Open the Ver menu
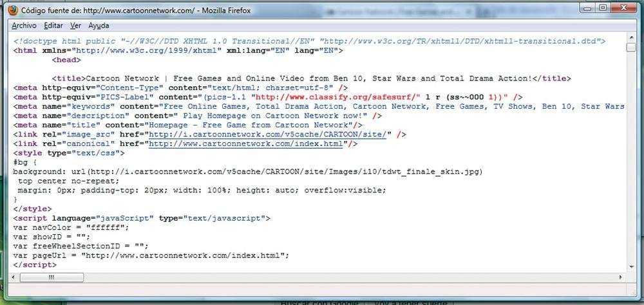Viewport: 644px width, 305px height. click(x=75, y=26)
